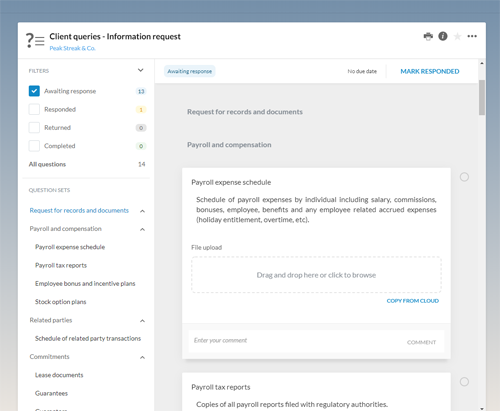
Task: Go to Payroll tax reports in sidebar
Action: click(61, 265)
